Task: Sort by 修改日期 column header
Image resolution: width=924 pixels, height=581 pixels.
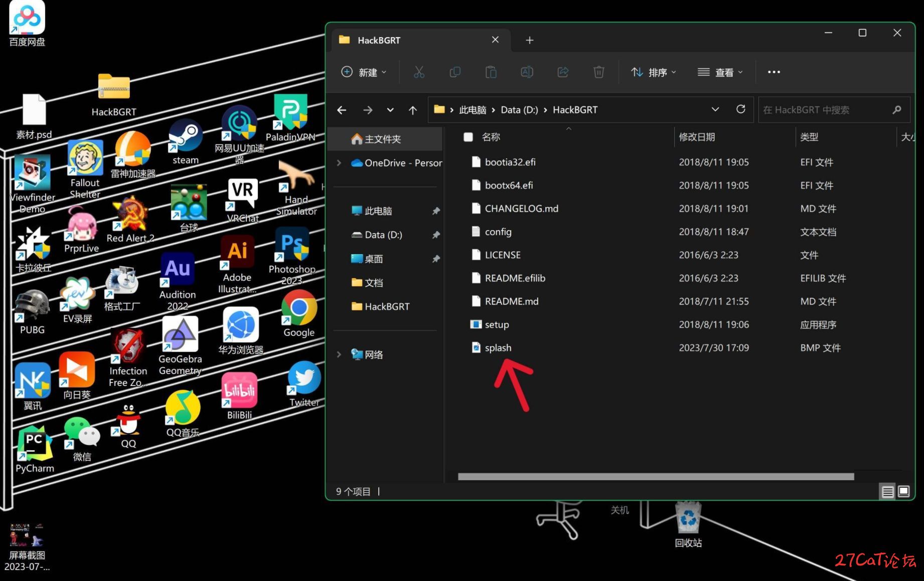Action: pyautogui.click(x=697, y=137)
